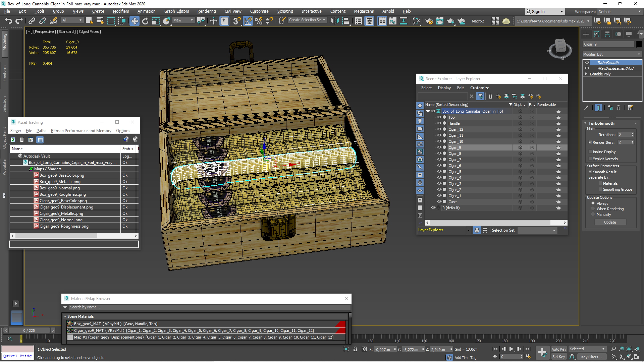The image size is (644, 362).
Task: Click the Set Key button
Action: point(558,357)
